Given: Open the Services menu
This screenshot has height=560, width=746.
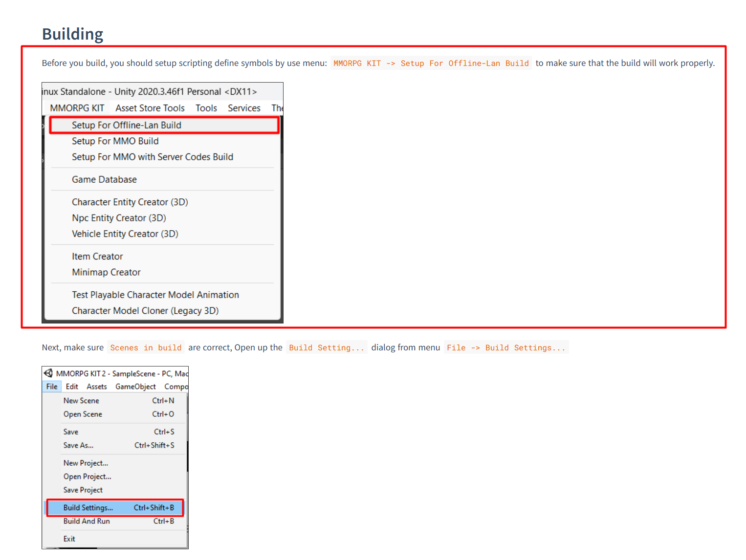Looking at the screenshot, I should pyautogui.click(x=243, y=108).
